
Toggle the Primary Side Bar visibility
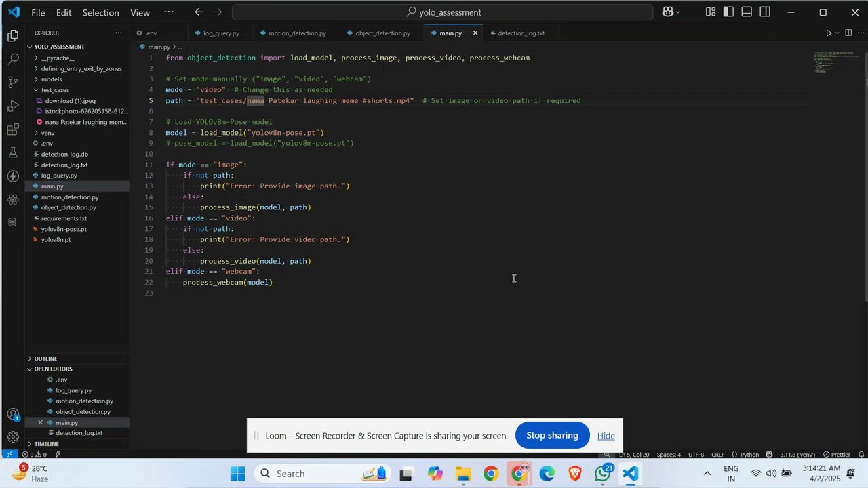click(x=728, y=12)
